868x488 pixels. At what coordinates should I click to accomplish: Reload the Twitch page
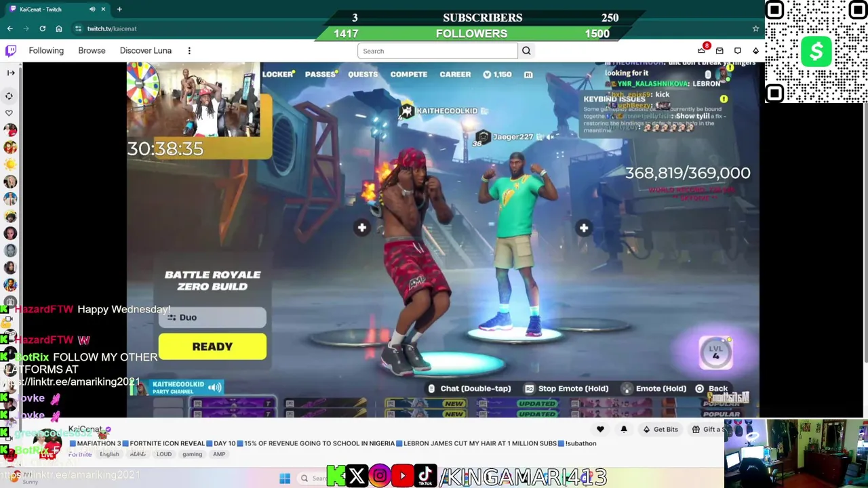coord(42,28)
